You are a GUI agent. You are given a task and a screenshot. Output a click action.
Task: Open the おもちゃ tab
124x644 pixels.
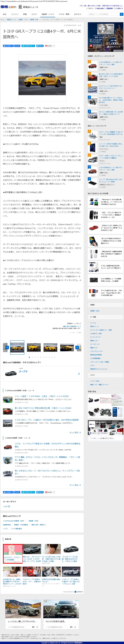(78, 14)
